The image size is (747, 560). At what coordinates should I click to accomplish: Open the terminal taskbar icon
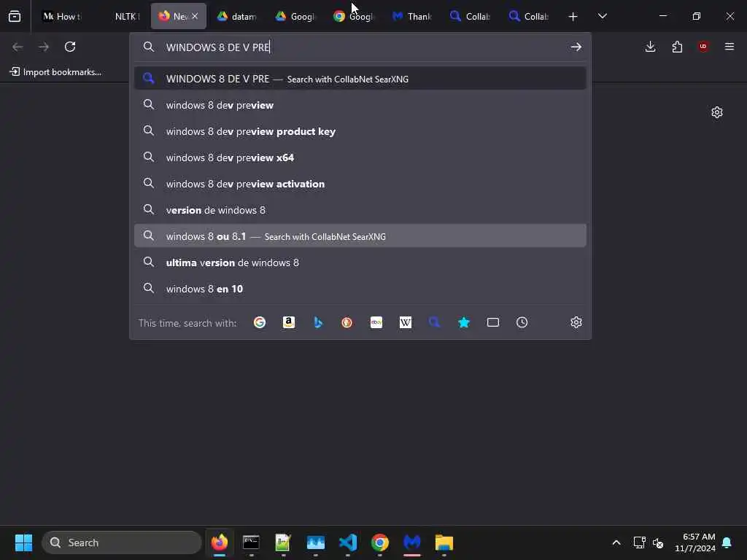pos(251,542)
